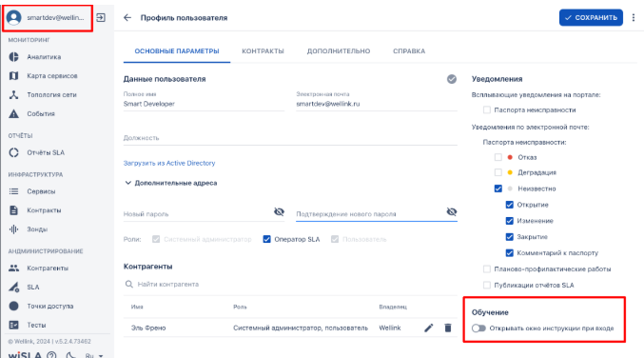Select the Основные параметры tab
The height and width of the screenshot is (358, 644).
coord(177,51)
